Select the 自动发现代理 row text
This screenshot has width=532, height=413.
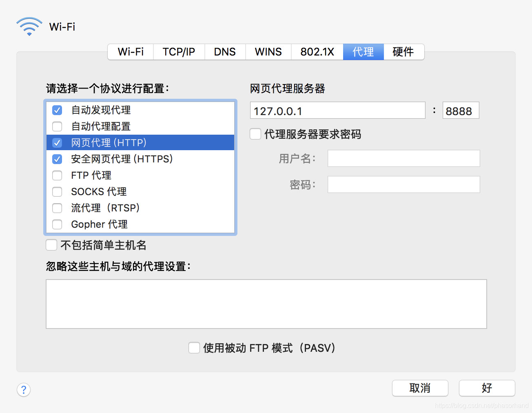pyautogui.click(x=101, y=110)
